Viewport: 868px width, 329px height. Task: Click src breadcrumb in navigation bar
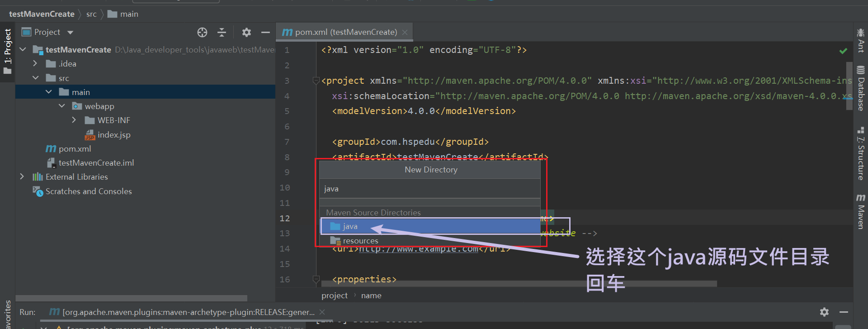[91, 14]
